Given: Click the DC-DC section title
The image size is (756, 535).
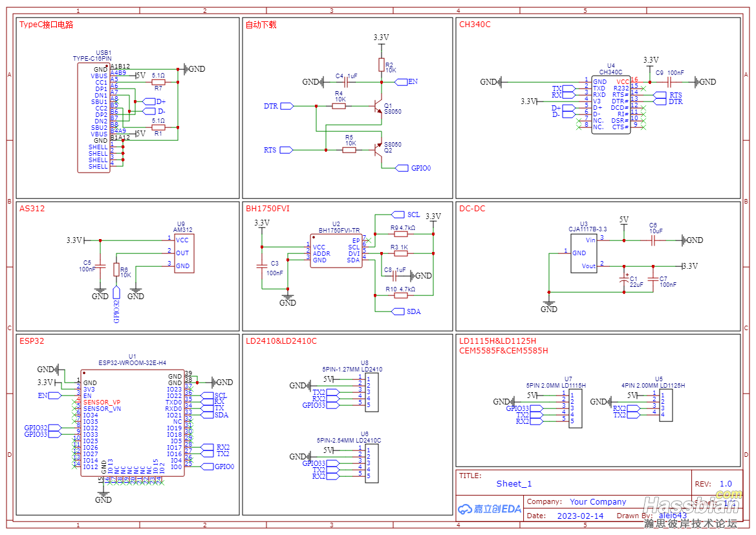Looking at the screenshot, I should click(x=472, y=209).
